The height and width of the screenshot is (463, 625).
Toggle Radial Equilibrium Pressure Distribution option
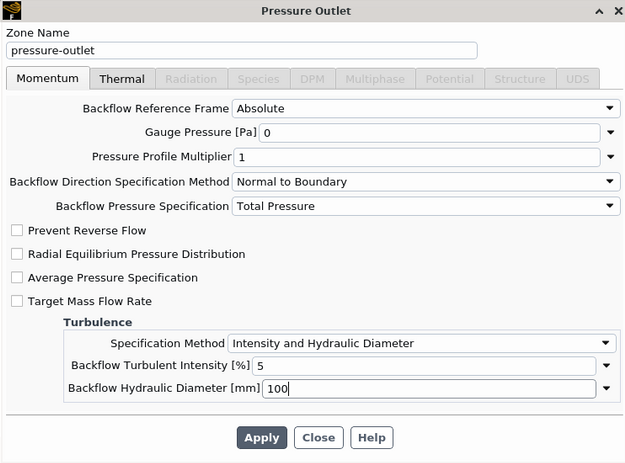16,254
